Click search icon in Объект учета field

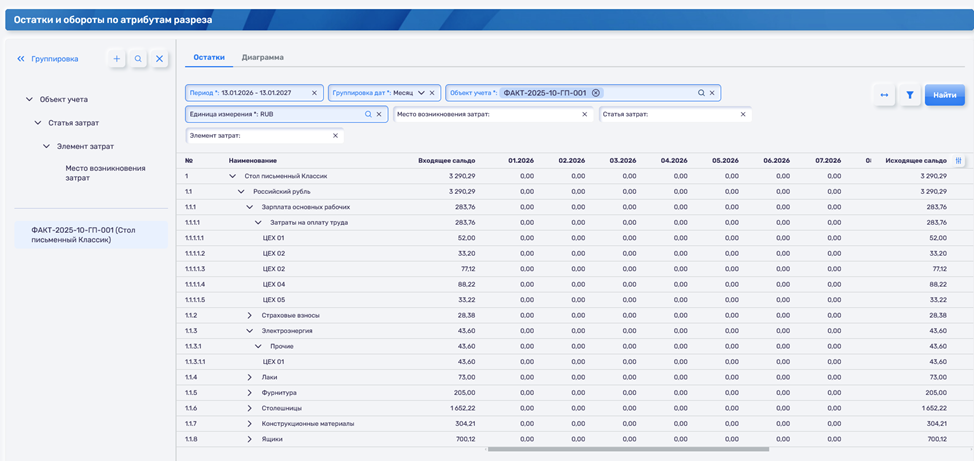tap(701, 93)
